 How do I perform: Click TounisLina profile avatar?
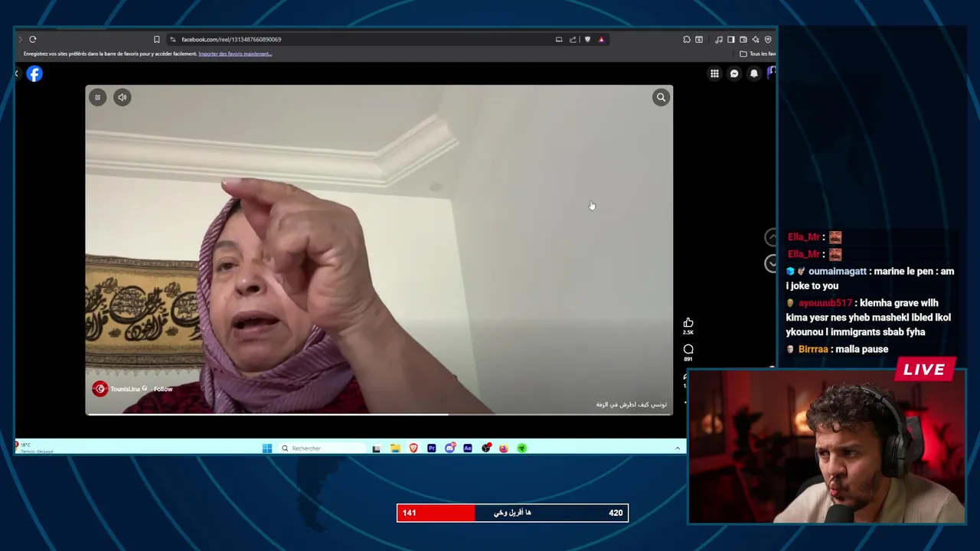[x=100, y=389]
